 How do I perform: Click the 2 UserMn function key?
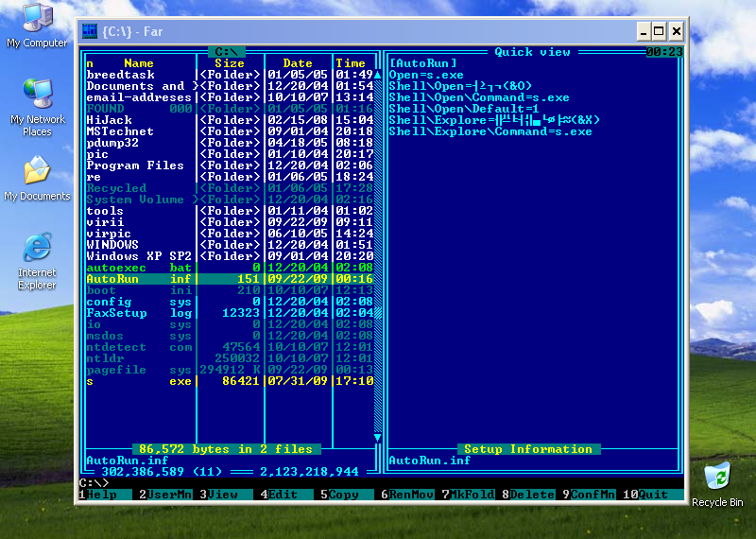click(165, 495)
